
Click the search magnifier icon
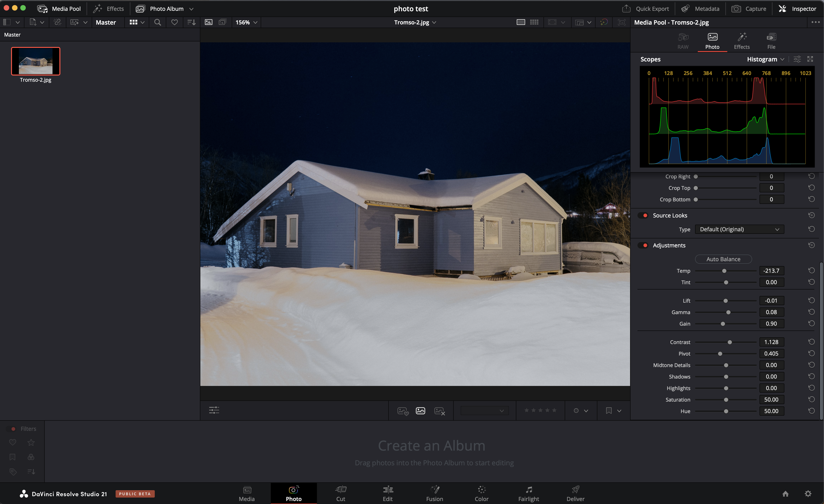158,22
